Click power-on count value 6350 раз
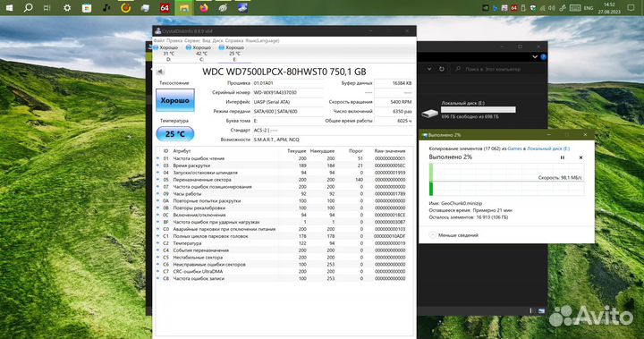The height and width of the screenshot is (339, 644). click(x=394, y=111)
